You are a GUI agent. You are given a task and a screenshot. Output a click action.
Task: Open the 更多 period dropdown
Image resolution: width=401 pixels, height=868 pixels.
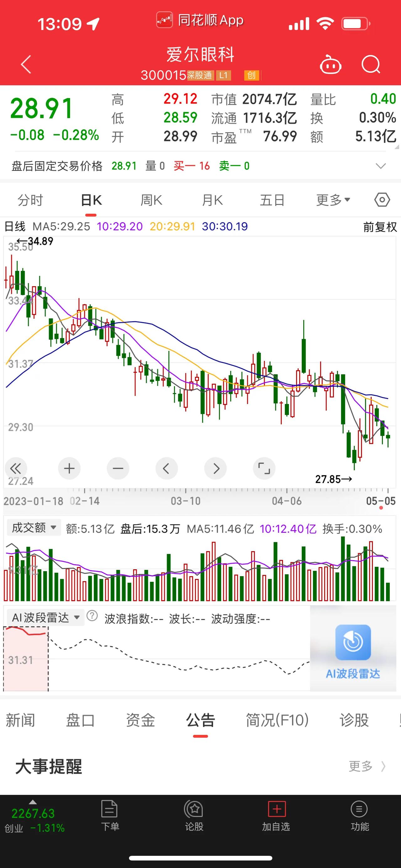tap(333, 200)
